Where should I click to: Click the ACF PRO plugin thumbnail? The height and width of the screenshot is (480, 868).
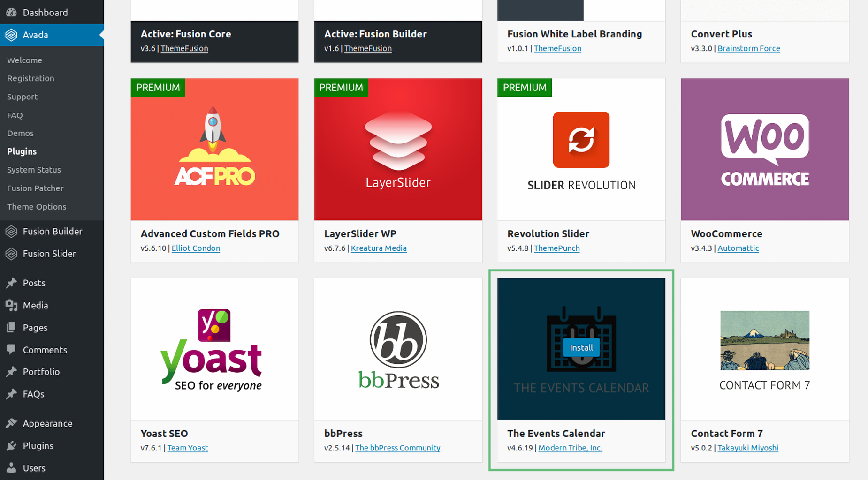[214, 149]
